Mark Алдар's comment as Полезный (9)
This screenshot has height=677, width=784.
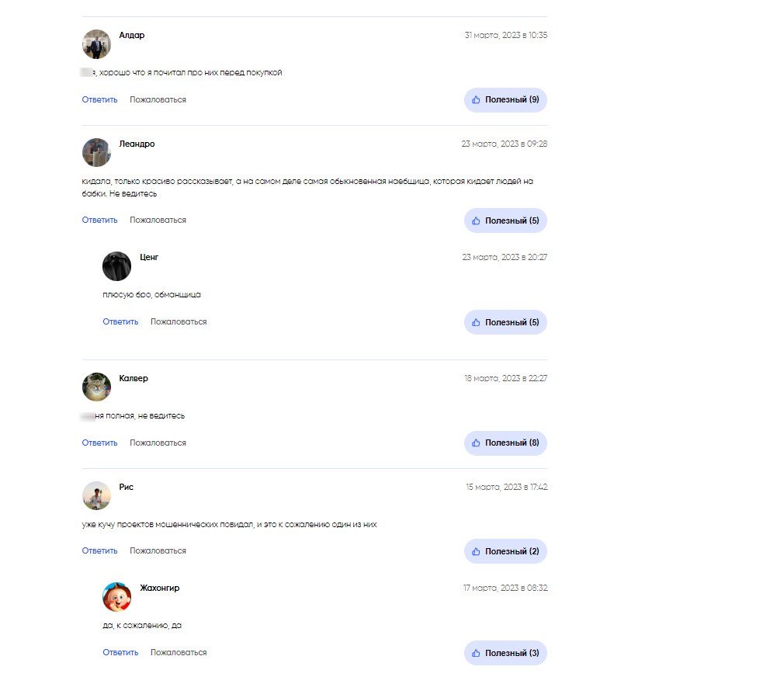(x=505, y=100)
